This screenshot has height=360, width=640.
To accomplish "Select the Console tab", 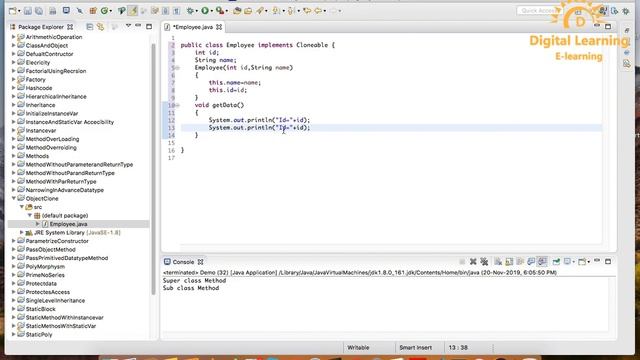I will tap(183, 262).
